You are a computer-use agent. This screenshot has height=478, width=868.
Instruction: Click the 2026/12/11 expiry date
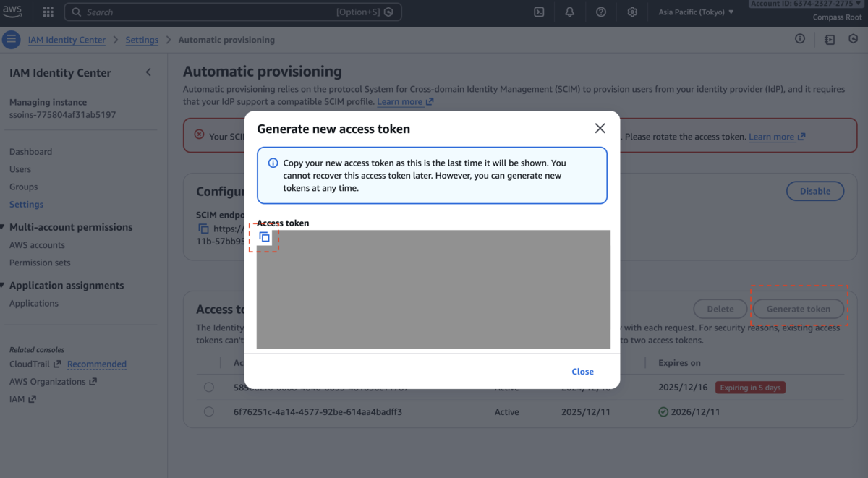[x=695, y=412]
